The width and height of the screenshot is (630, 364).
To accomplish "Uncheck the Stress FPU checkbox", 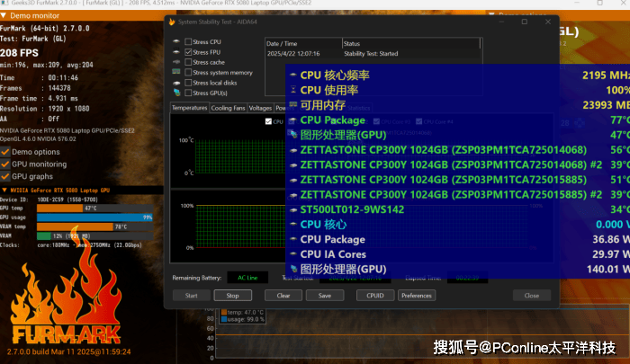I will click(x=187, y=52).
